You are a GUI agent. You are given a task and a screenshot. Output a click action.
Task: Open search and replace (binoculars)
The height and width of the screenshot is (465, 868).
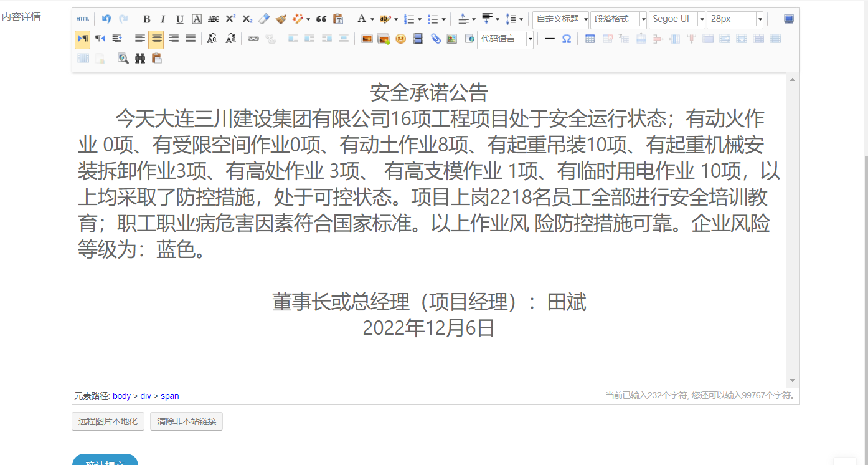[x=140, y=59]
